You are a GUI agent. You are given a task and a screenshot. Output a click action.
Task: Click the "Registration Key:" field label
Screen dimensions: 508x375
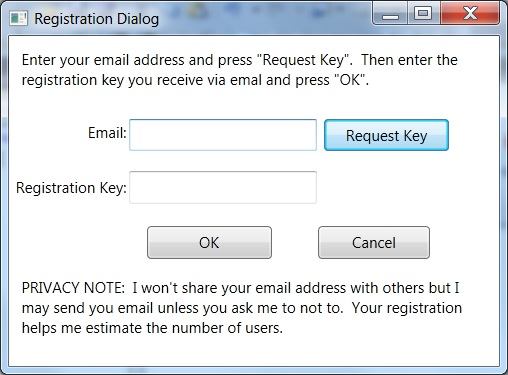(71, 188)
